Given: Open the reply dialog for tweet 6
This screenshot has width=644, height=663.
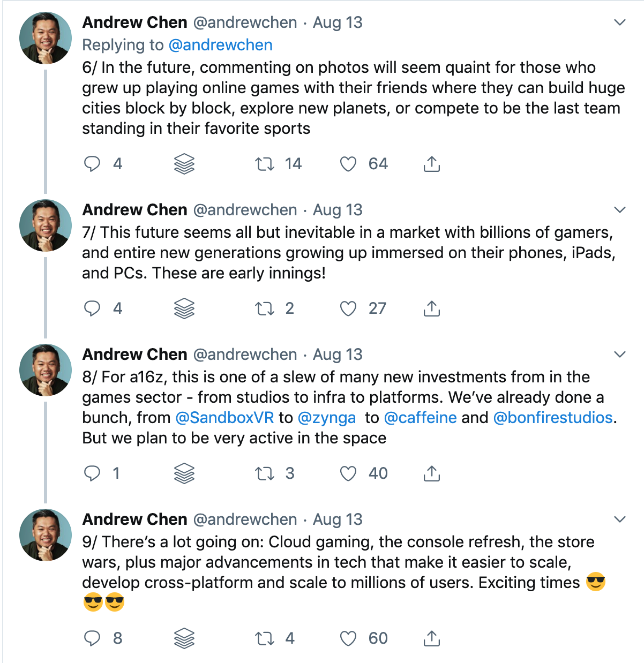Looking at the screenshot, I should (92, 164).
